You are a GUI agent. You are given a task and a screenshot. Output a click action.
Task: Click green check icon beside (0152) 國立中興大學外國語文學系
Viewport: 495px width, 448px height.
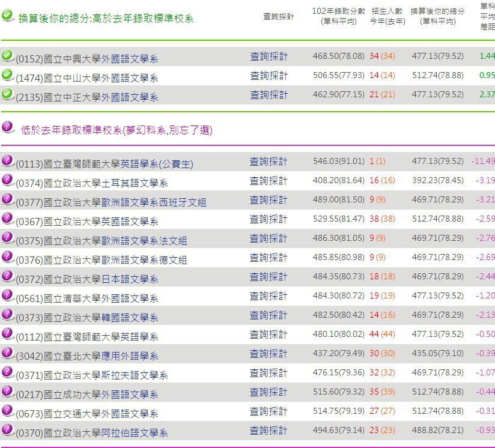[7, 56]
